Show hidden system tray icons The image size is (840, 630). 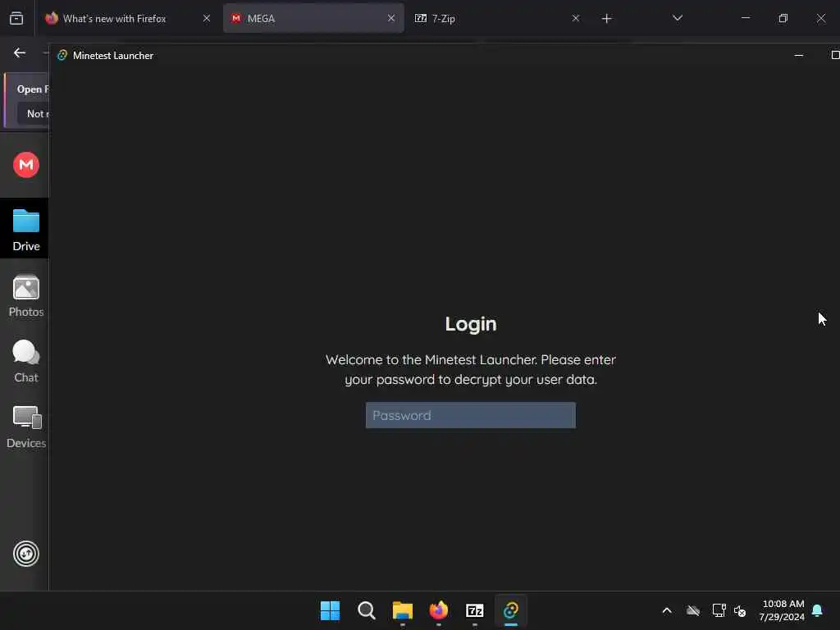click(x=667, y=610)
